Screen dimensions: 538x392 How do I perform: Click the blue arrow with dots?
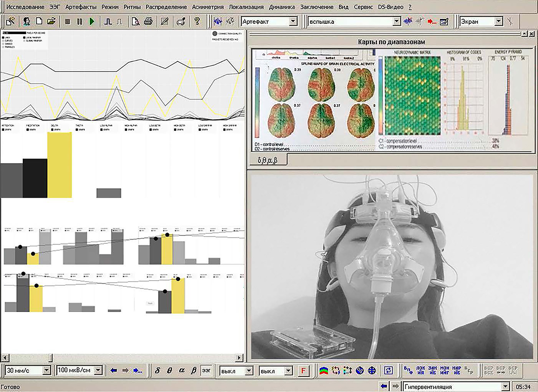(138, 370)
